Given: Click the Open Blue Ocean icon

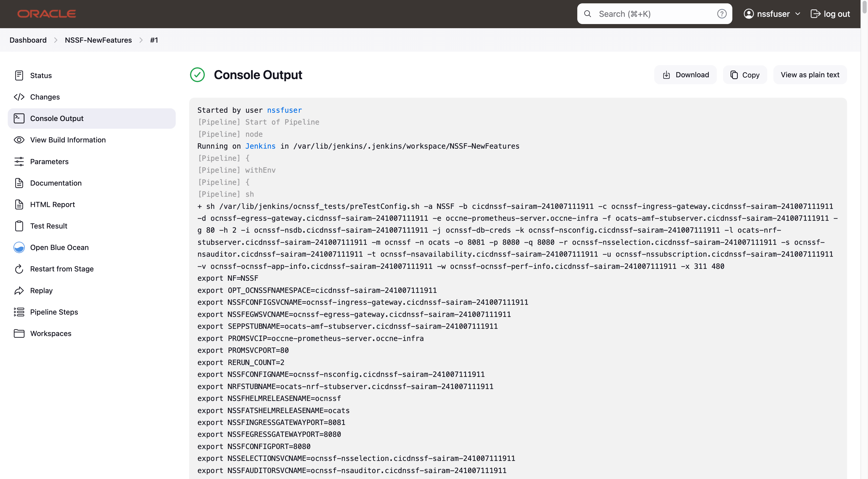Looking at the screenshot, I should 19,247.
